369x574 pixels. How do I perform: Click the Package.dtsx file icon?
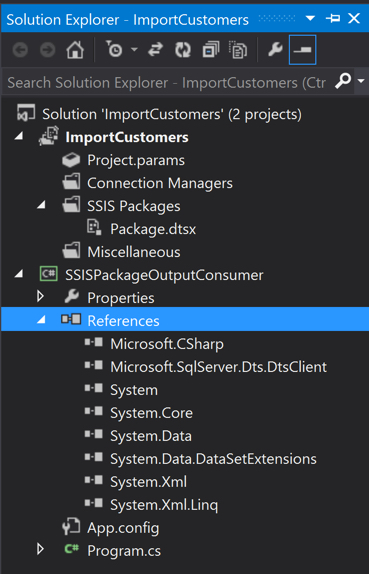coord(94,228)
